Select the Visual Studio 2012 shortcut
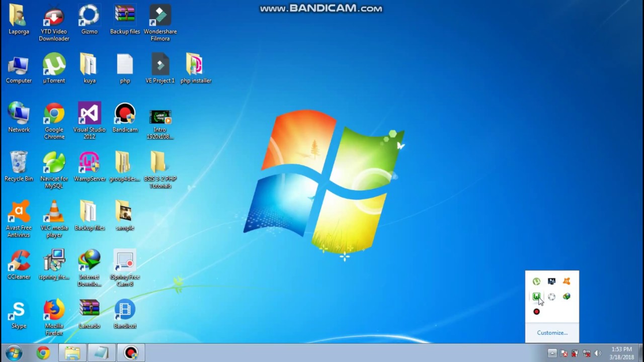The image size is (644, 362). [x=89, y=122]
